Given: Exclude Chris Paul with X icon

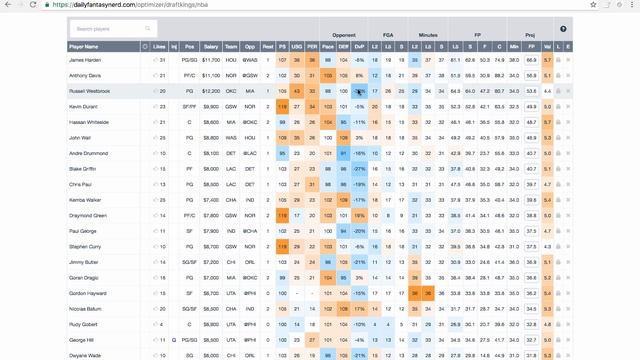Looking at the screenshot, I should click(x=568, y=184).
